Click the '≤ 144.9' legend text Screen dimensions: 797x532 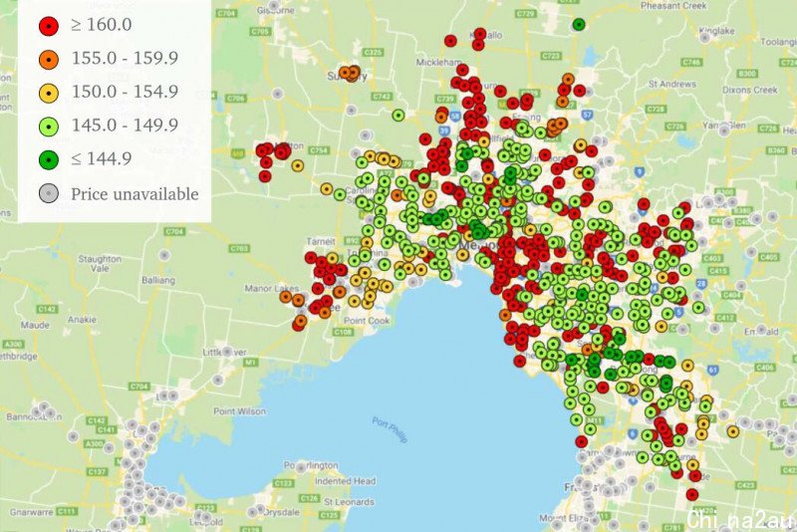coord(102,158)
